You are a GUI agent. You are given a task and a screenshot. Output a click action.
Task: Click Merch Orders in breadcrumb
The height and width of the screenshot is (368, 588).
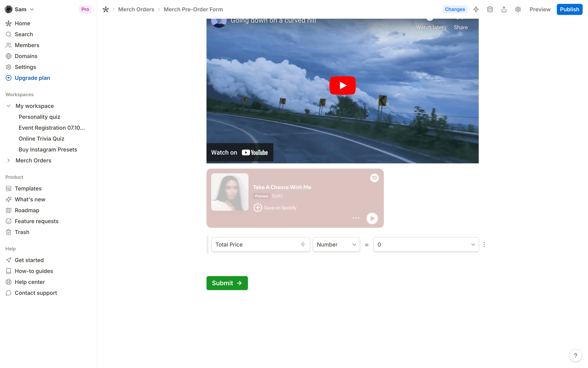(136, 10)
